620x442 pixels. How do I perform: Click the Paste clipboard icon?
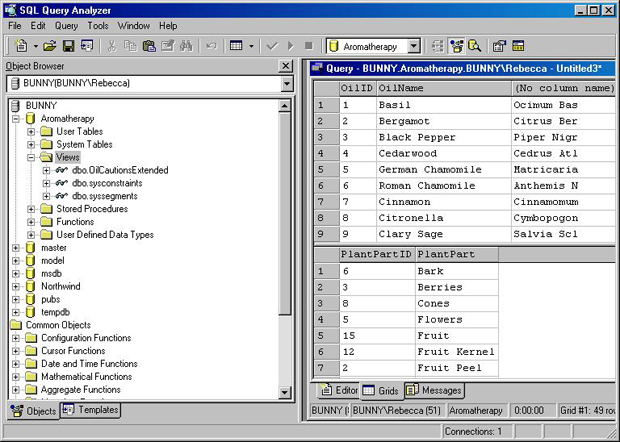tap(149, 46)
